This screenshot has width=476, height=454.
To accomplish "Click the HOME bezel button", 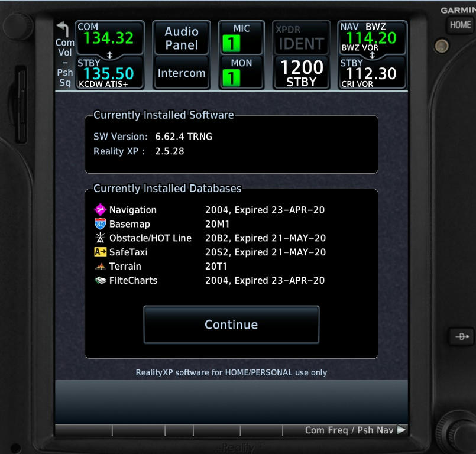I will coord(460,25).
